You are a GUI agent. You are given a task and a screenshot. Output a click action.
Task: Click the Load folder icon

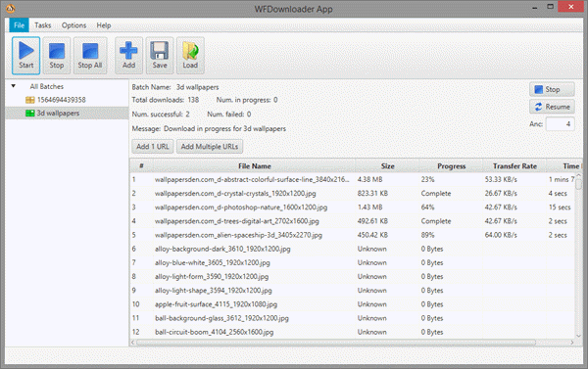(x=190, y=51)
